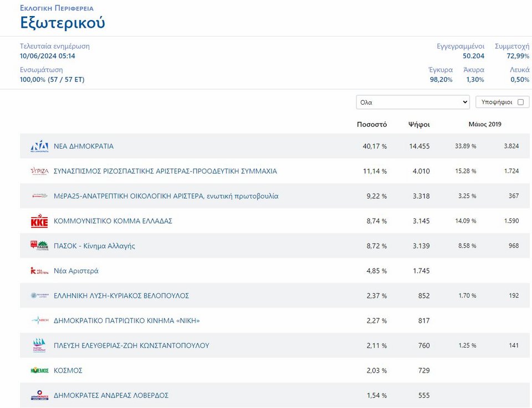The height and width of the screenshot is (408, 532).
Task: Click the Έγκυρα label
Action: (x=441, y=70)
